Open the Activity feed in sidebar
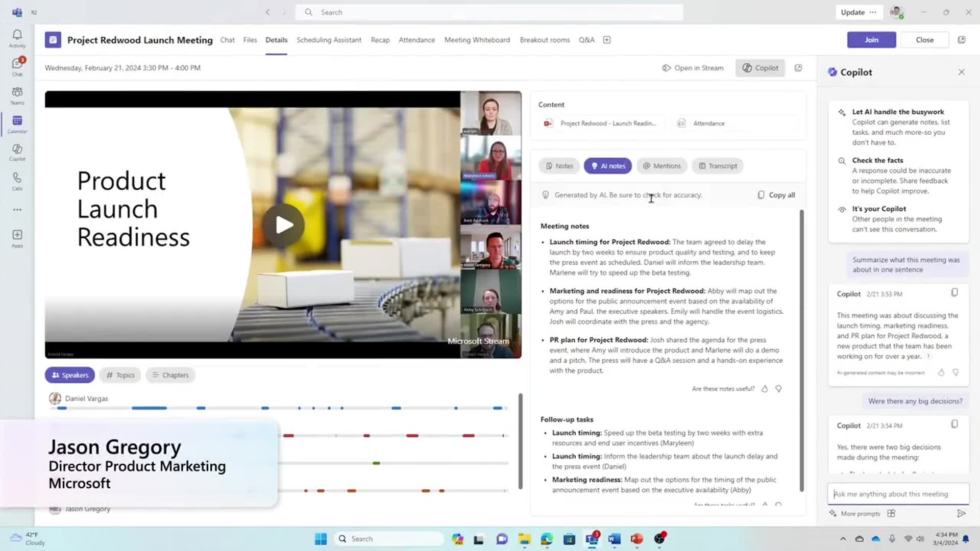 point(17,38)
